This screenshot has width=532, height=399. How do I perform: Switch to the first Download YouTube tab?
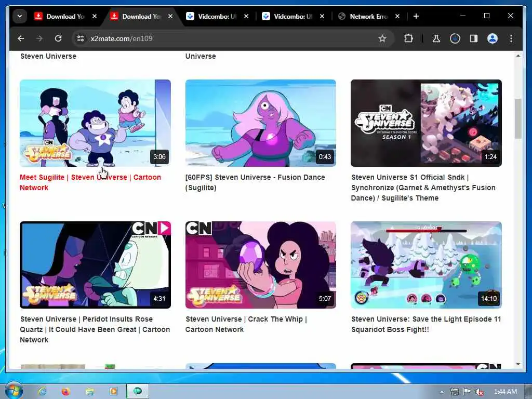65,16
